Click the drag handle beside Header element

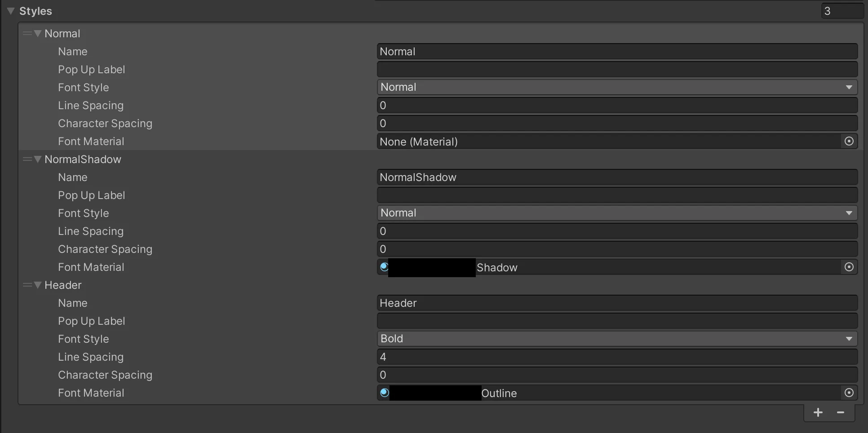pyautogui.click(x=27, y=285)
